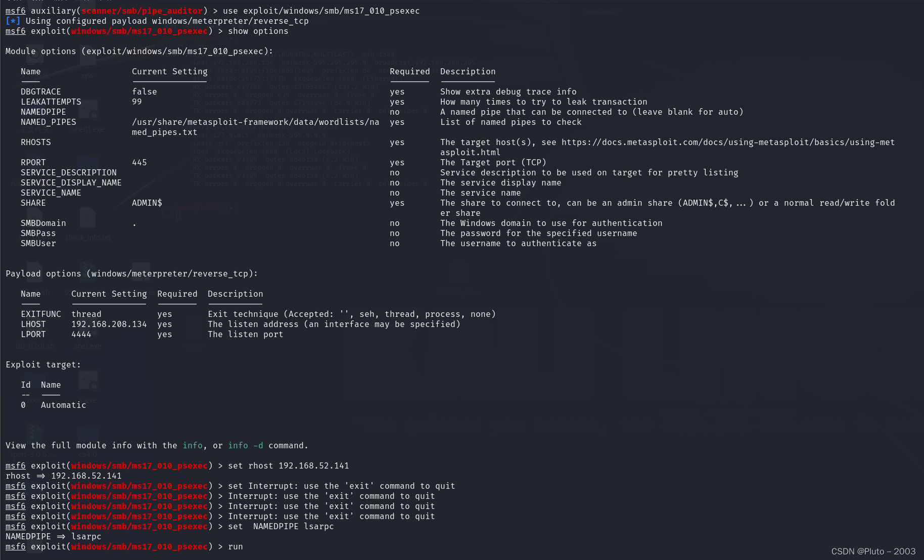Click 'The service display name' description
The image size is (924, 560).
pos(501,183)
